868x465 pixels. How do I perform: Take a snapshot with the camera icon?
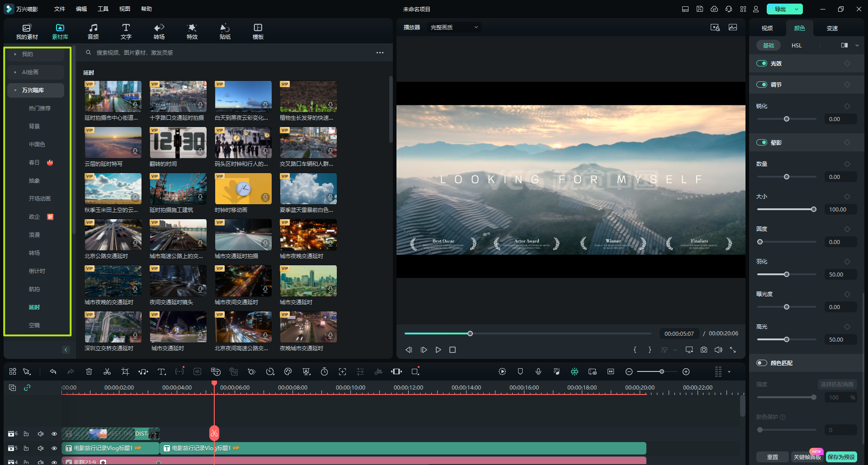tap(704, 350)
